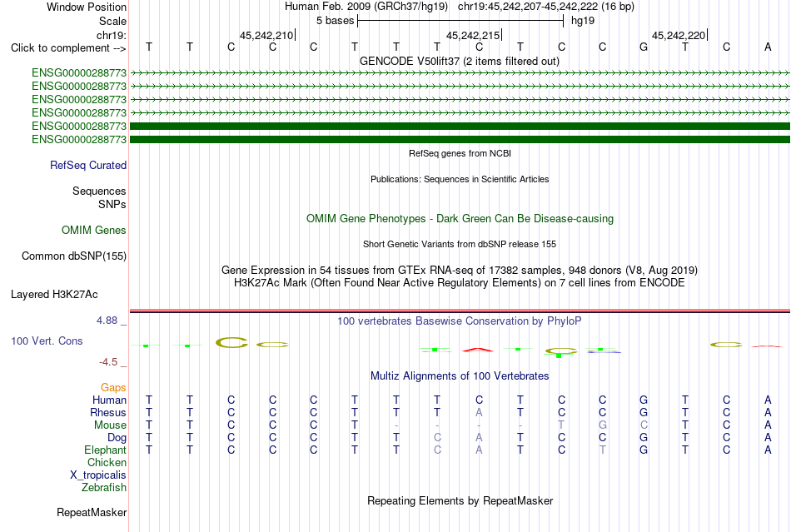Click the 45,242,215 coordinate marker
The image size is (791, 532).
473,35
